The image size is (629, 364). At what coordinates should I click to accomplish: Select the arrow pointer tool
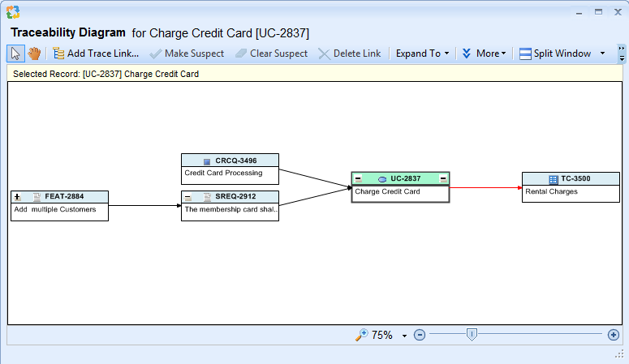tap(15, 54)
